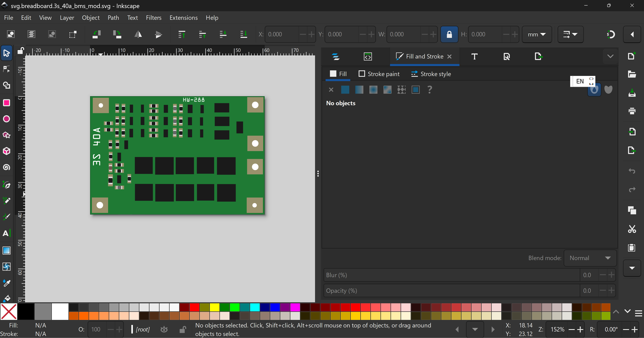Choose the Star and polygon tool
644x338 pixels.
coord(7,135)
